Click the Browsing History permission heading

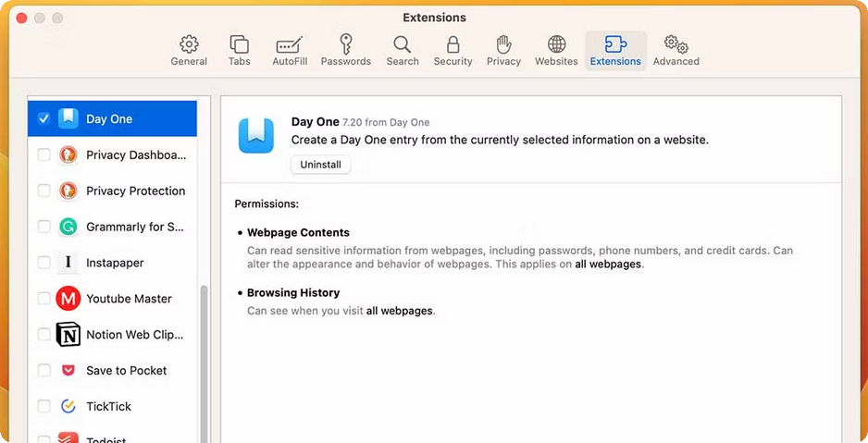pos(293,293)
